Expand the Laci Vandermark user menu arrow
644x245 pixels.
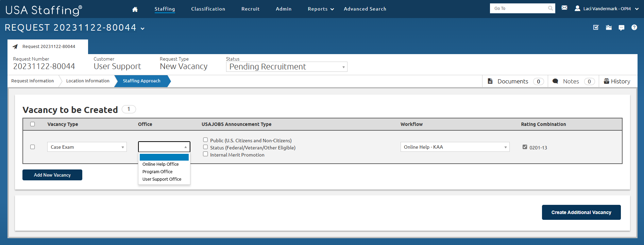pyautogui.click(x=637, y=9)
